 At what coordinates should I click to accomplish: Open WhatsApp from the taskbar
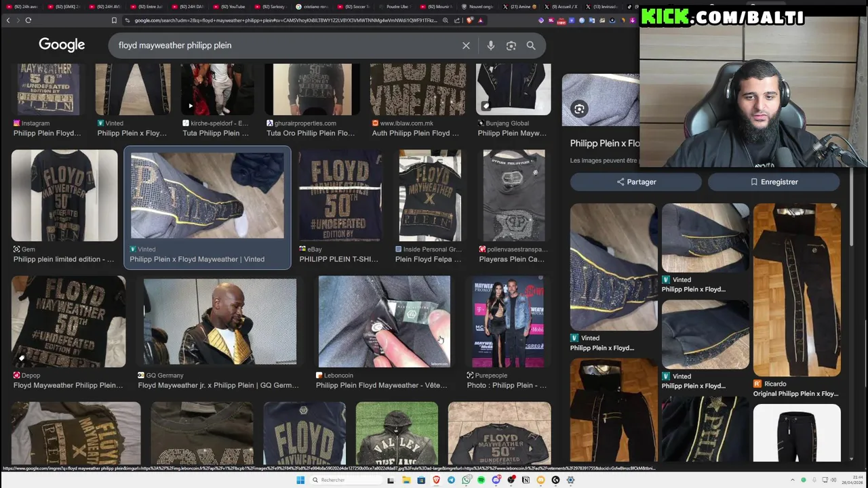[x=466, y=480]
